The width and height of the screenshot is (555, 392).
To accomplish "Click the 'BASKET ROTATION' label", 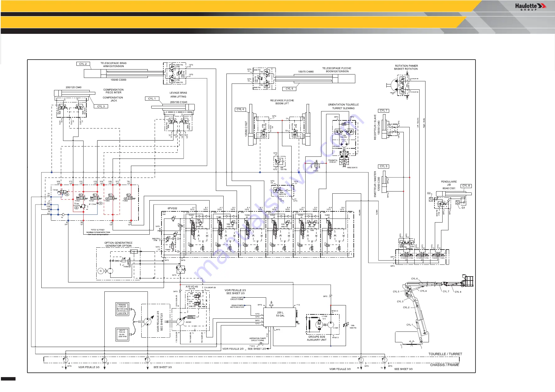I will 406,69.
